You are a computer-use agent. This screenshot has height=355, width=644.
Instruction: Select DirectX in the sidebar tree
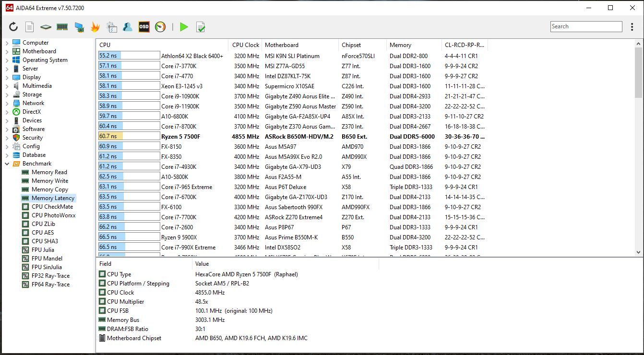point(32,112)
